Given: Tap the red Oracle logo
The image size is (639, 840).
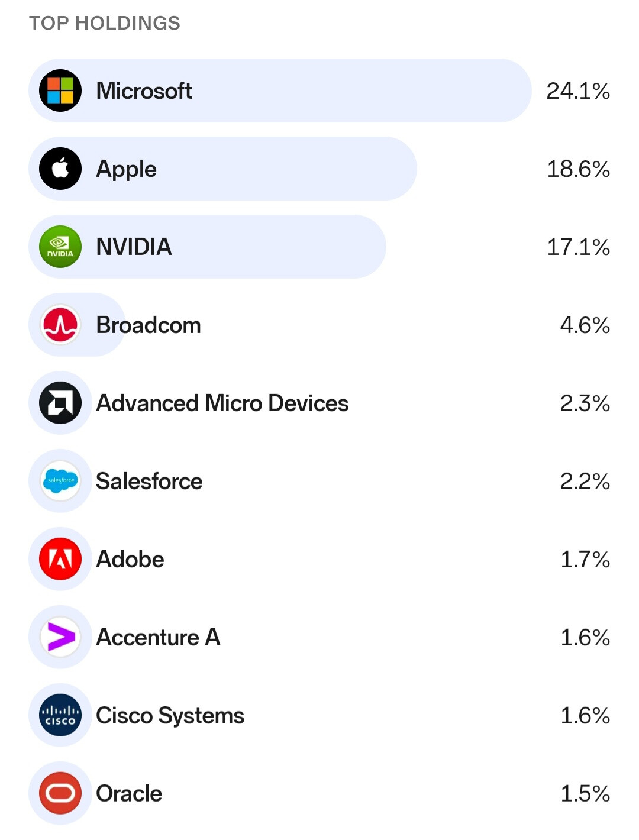Looking at the screenshot, I should point(60,793).
